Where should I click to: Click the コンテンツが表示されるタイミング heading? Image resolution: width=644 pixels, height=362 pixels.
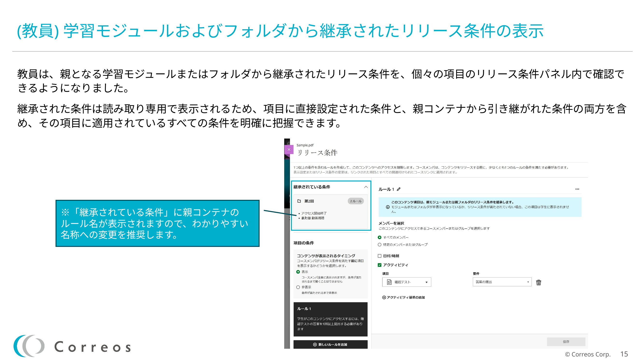pos(326,256)
